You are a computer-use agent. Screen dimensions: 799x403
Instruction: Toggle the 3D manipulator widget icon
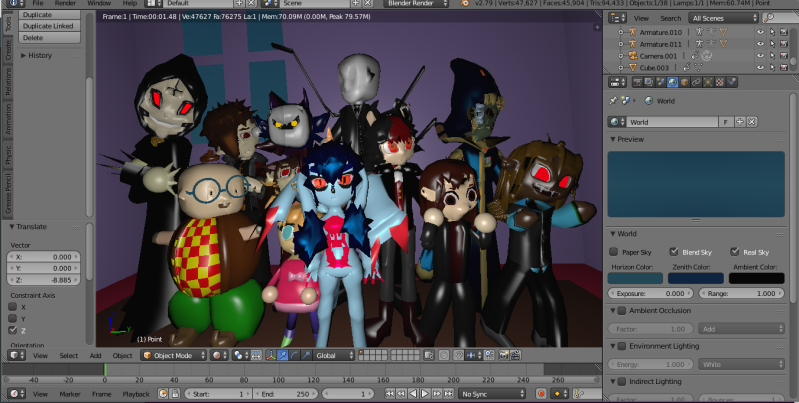(272, 355)
